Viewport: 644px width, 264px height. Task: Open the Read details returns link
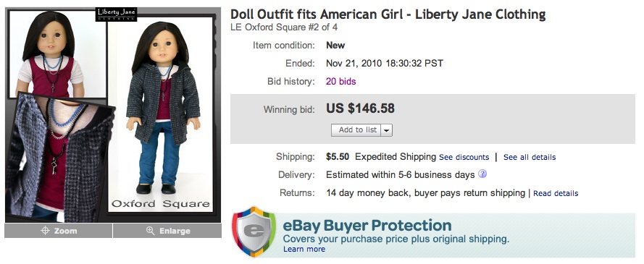click(556, 194)
